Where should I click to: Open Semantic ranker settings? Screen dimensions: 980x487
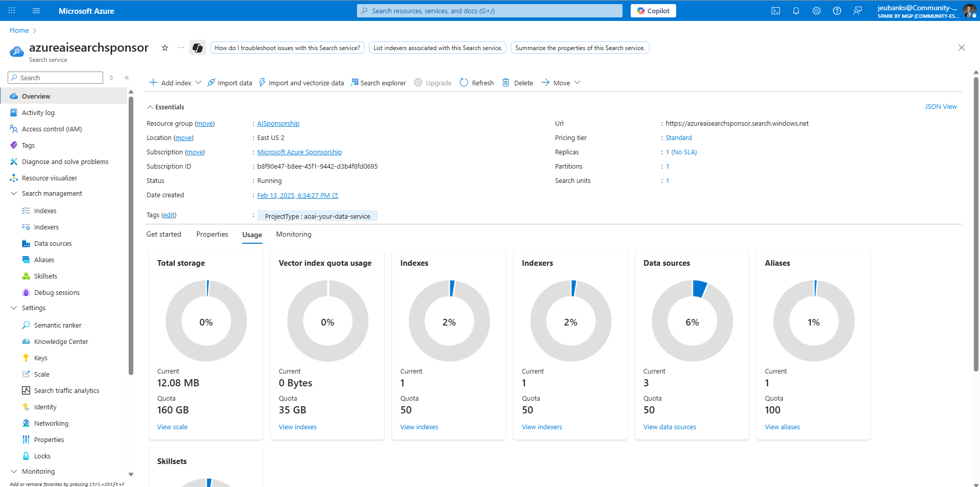pyautogui.click(x=58, y=325)
